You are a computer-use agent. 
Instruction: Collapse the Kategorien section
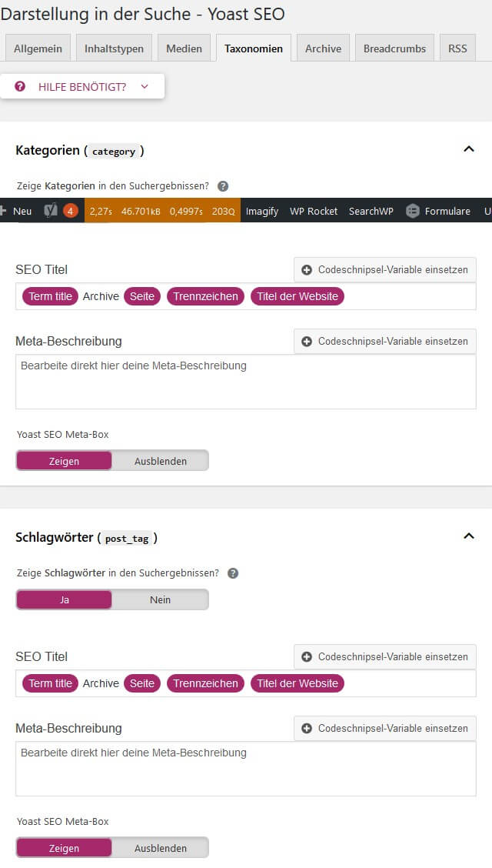pyautogui.click(x=469, y=149)
